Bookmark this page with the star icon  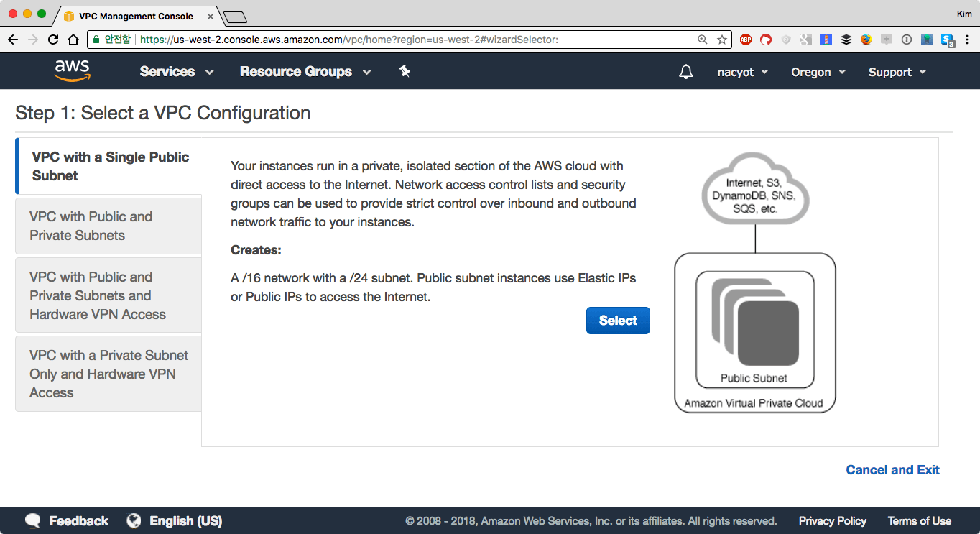pos(721,40)
